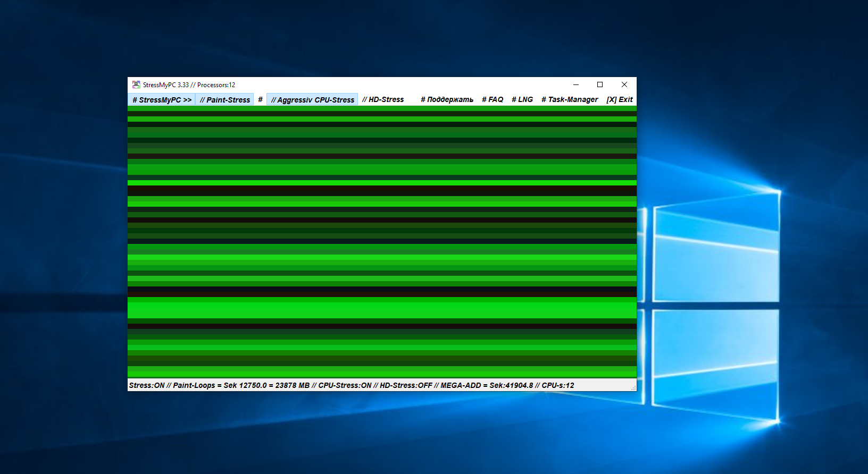Click the [X] Exit button
Screen dimensions: 868x474
[620, 99]
